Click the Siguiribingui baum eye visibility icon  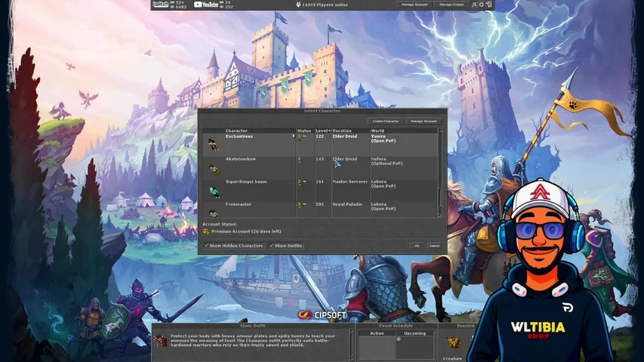click(x=305, y=182)
